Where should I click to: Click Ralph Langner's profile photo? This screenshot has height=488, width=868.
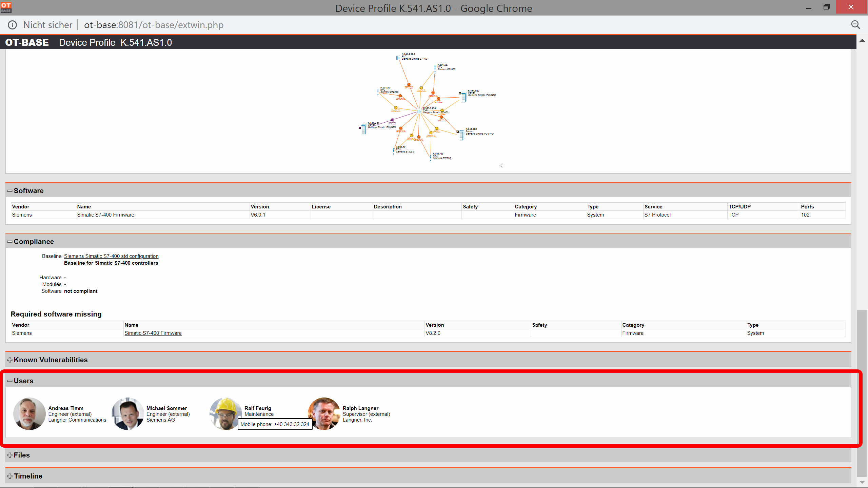pyautogui.click(x=324, y=414)
